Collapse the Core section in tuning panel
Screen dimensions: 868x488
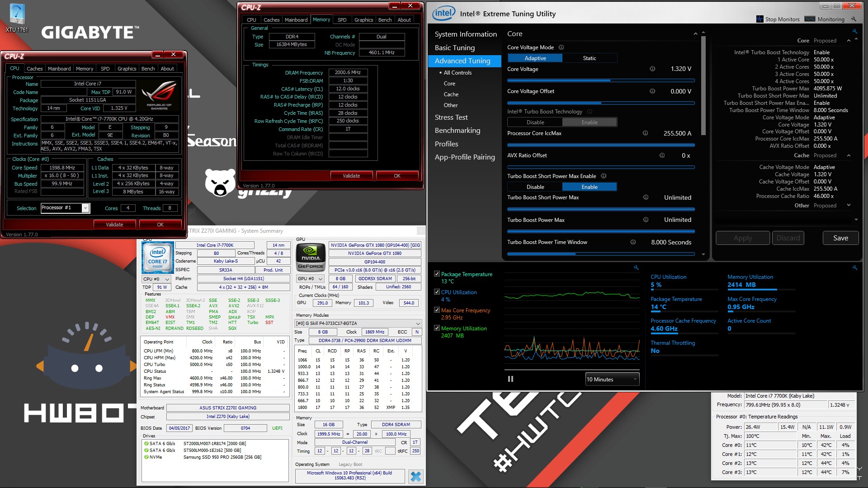pos(695,34)
